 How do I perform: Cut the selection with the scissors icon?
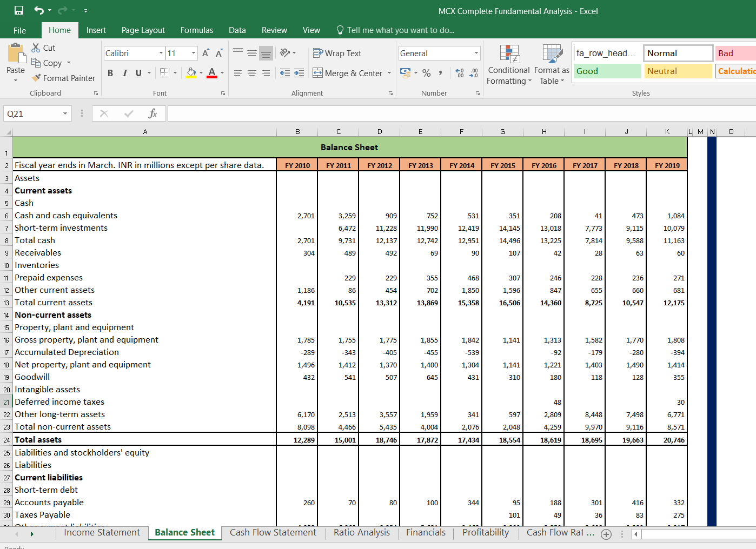[x=43, y=48]
